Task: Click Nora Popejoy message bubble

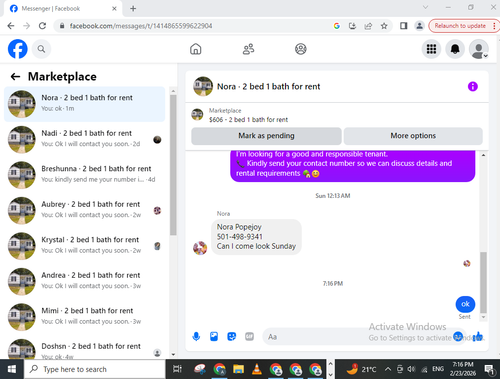Action: point(256,237)
